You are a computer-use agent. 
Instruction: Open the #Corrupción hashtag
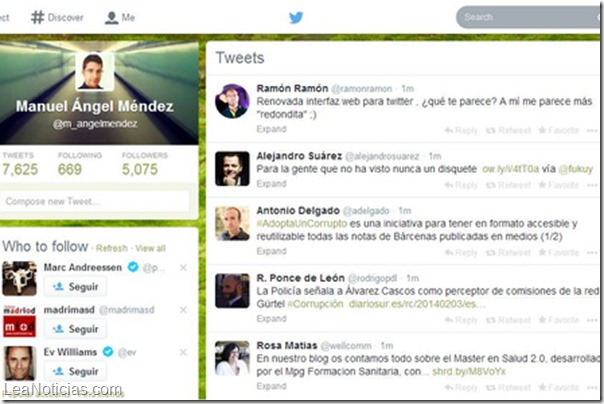pyautogui.click(x=315, y=304)
